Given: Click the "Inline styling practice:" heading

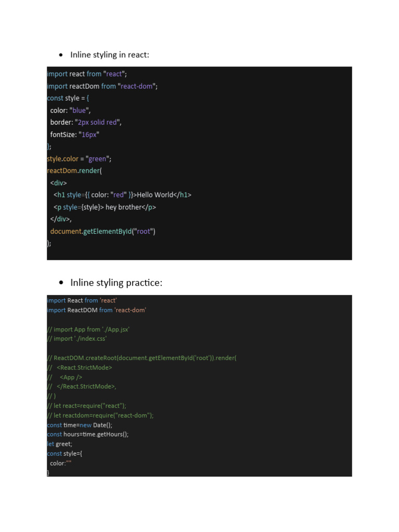Looking at the screenshot, I should [x=116, y=283].
